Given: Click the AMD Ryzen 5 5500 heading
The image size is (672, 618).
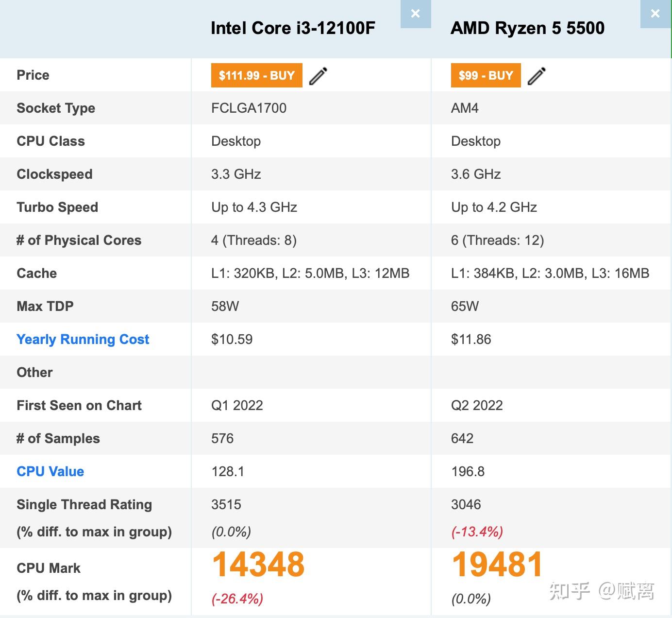Looking at the screenshot, I should click(x=527, y=28).
